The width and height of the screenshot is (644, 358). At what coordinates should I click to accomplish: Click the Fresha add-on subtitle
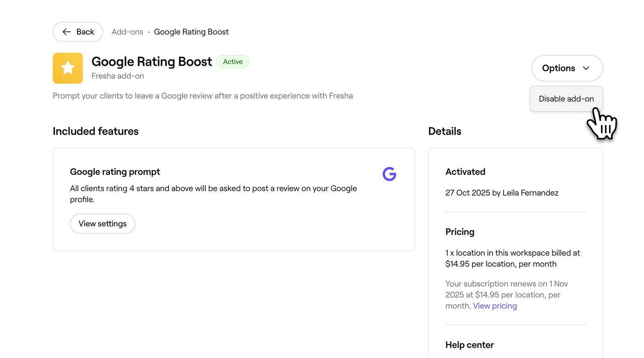coord(118,76)
